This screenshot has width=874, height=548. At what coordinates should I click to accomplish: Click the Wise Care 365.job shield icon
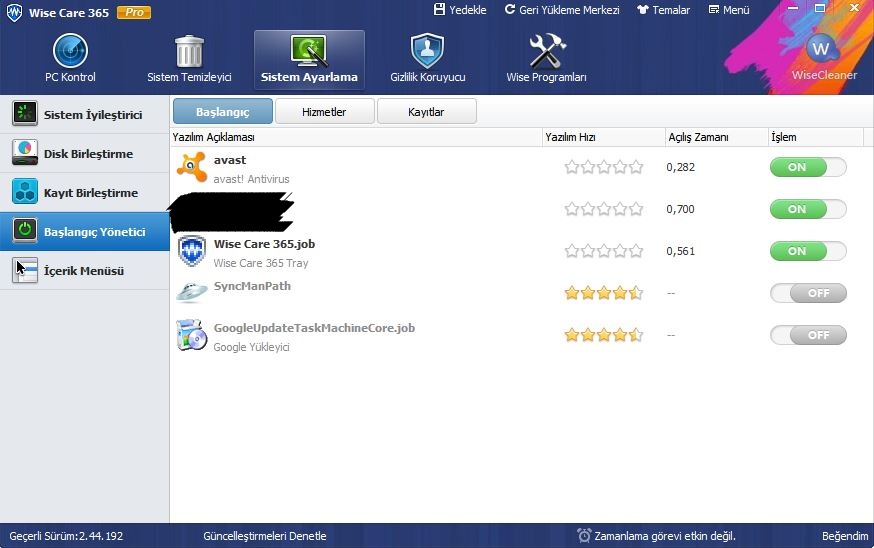pos(192,251)
